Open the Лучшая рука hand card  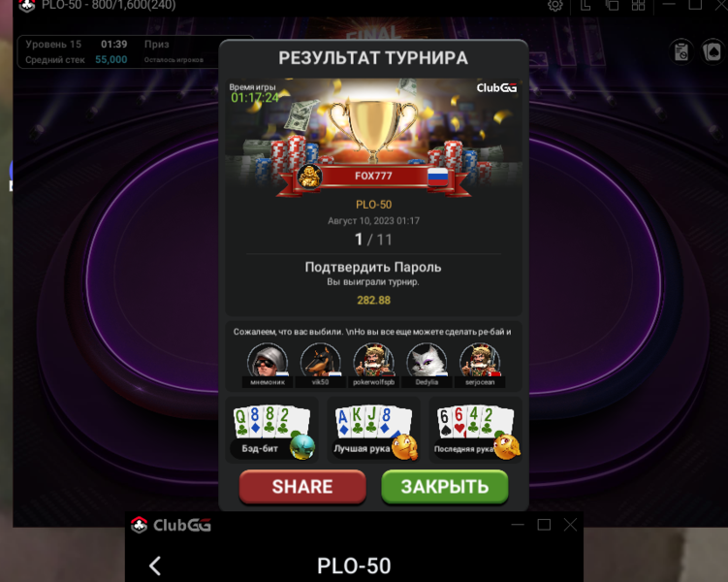point(374,430)
